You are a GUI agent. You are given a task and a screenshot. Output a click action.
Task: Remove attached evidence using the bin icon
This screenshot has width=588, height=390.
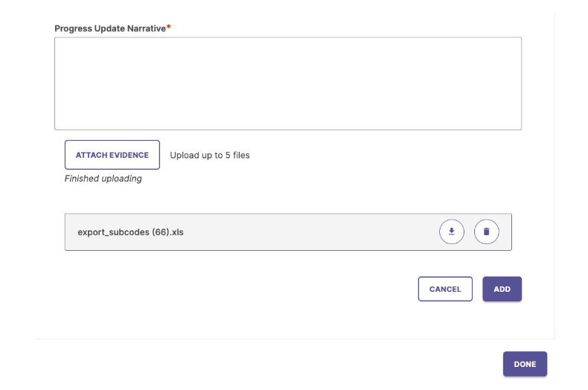[486, 231]
